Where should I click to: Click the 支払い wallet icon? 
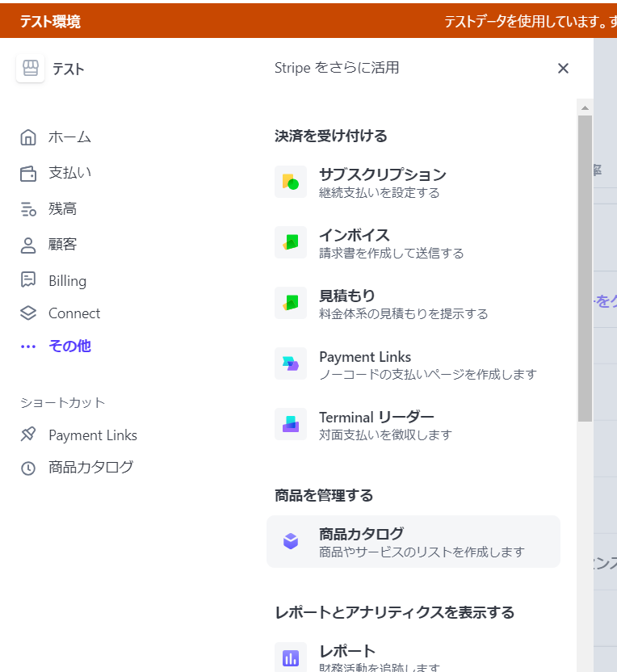(x=28, y=173)
